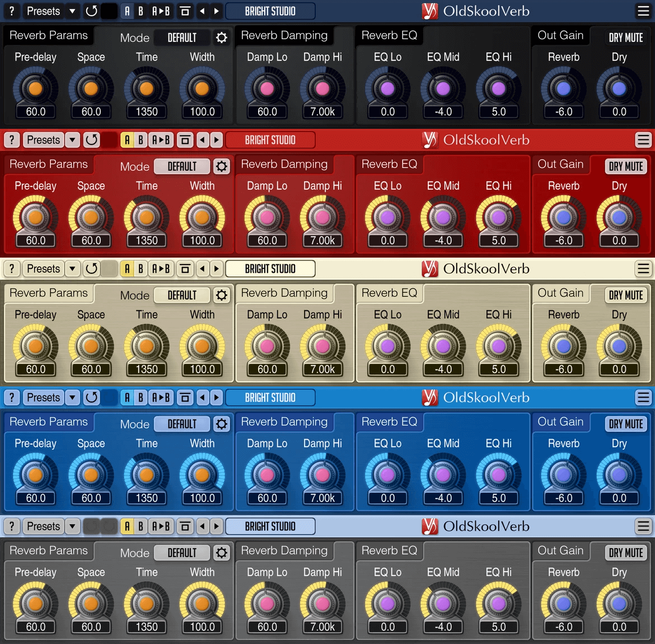The width and height of the screenshot is (655, 644).
Task: Open DEFAULT mode selector in dark navy skin
Action: pos(182,38)
